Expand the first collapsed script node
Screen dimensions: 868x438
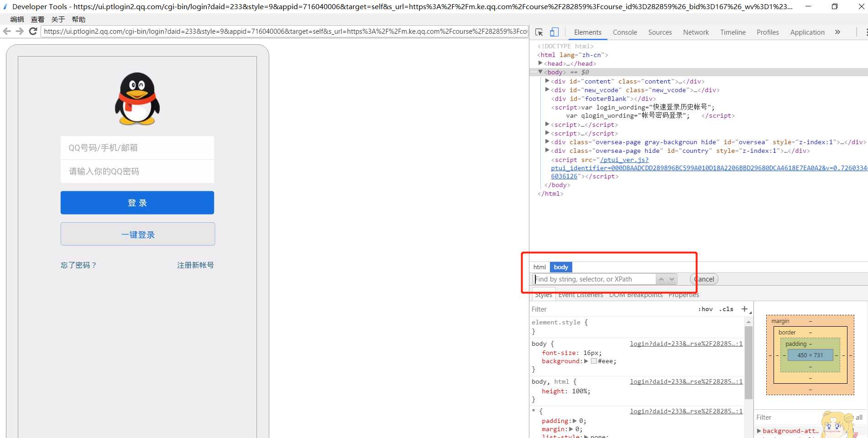click(x=547, y=124)
